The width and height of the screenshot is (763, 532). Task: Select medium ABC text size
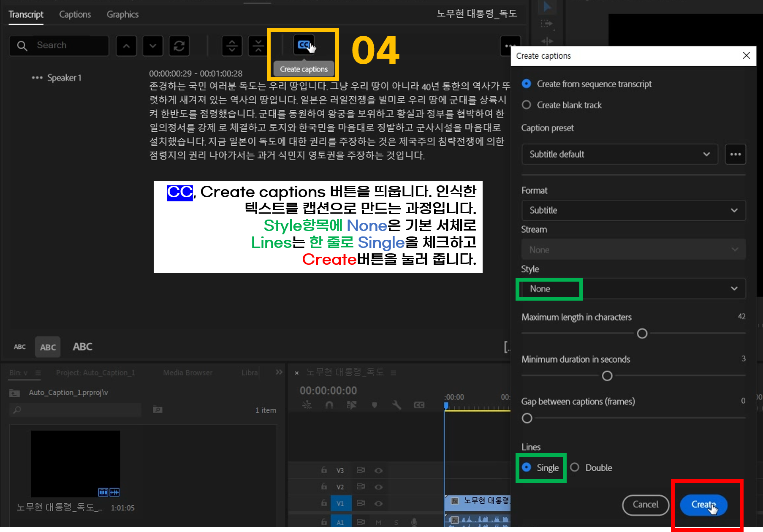(x=48, y=347)
